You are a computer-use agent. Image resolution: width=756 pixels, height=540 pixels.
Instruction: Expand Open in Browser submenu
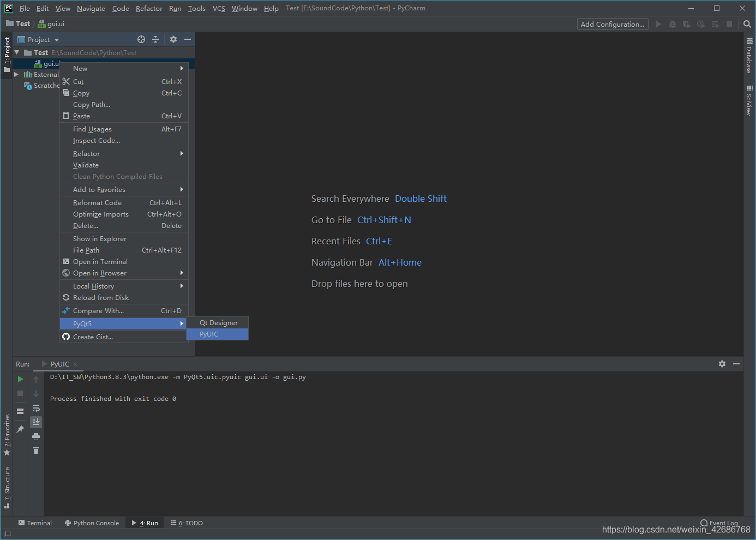pyautogui.click(x=124, y=273)
